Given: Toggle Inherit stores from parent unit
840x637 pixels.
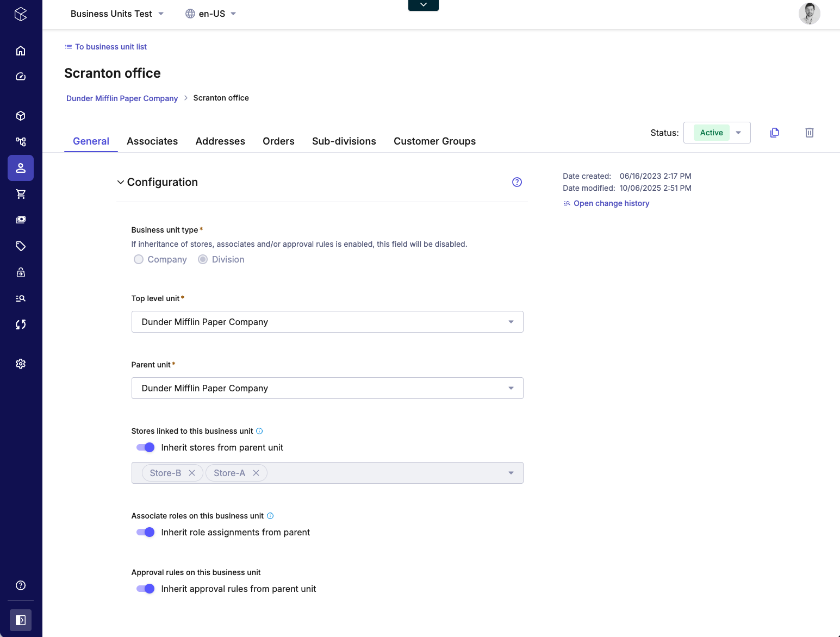Looking at the screenshot, I should [146, 447].
